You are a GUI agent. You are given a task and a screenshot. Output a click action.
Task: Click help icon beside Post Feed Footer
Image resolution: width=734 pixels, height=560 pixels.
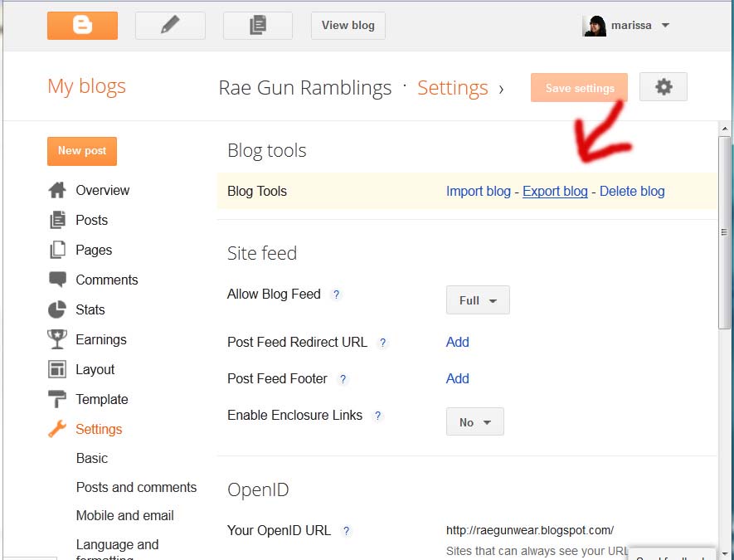343,379
